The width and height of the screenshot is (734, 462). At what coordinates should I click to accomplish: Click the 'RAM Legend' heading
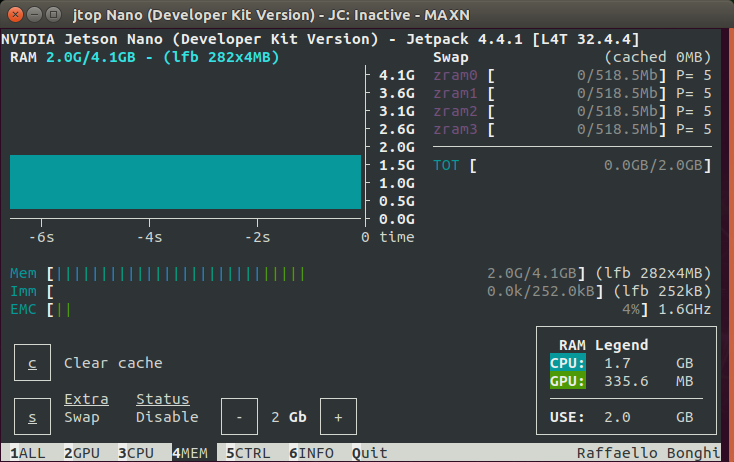pos(603,345)
